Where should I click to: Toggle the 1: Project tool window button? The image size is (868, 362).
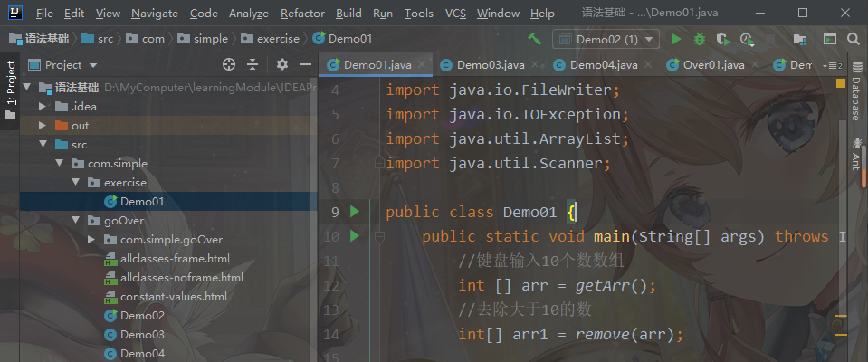click(10, 90)
